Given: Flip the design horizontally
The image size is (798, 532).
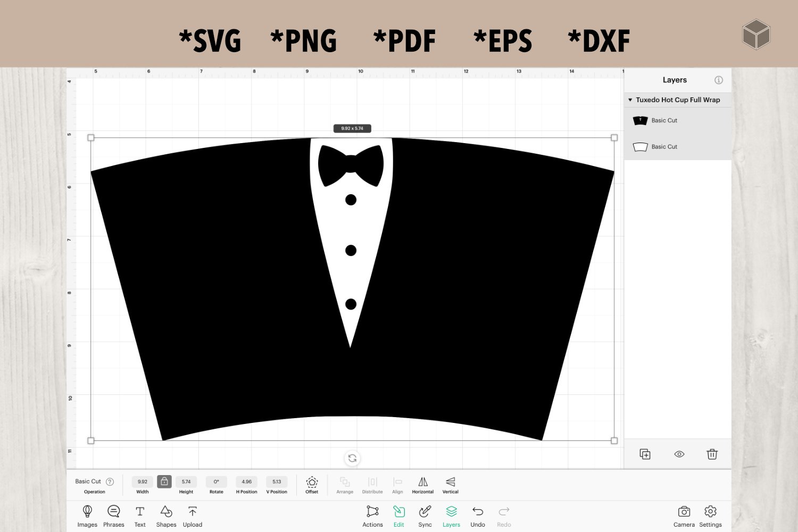Looking at the screenshot, I should pyautogui.click(x=423, y=484).
